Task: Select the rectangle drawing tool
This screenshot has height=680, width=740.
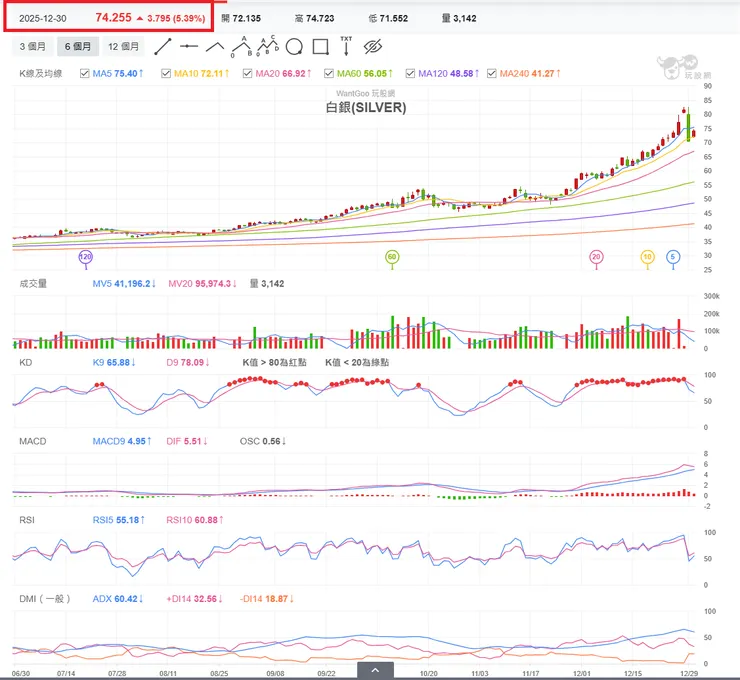Action: point(320,47)
